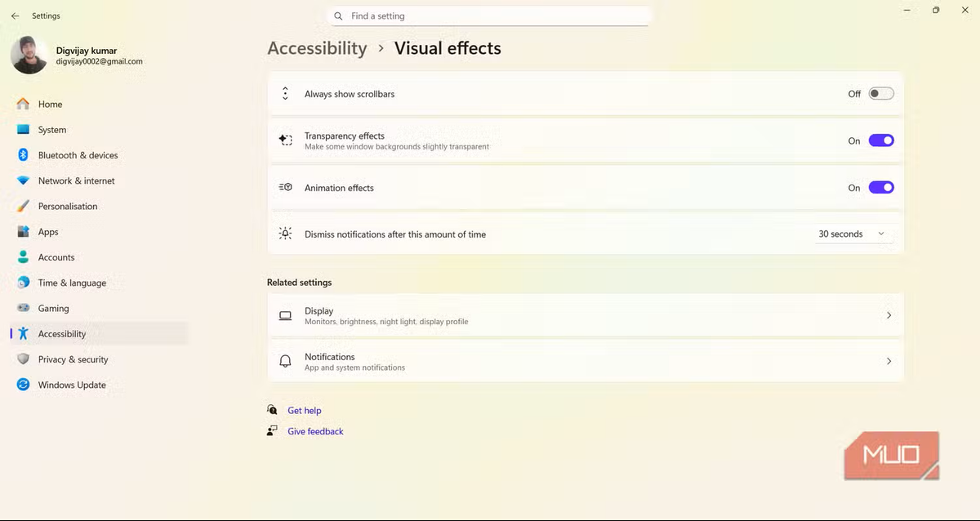Open Time & language settings page
This screenshot has height=521, width=980.
pyautogui.click(x=72, y=283)
